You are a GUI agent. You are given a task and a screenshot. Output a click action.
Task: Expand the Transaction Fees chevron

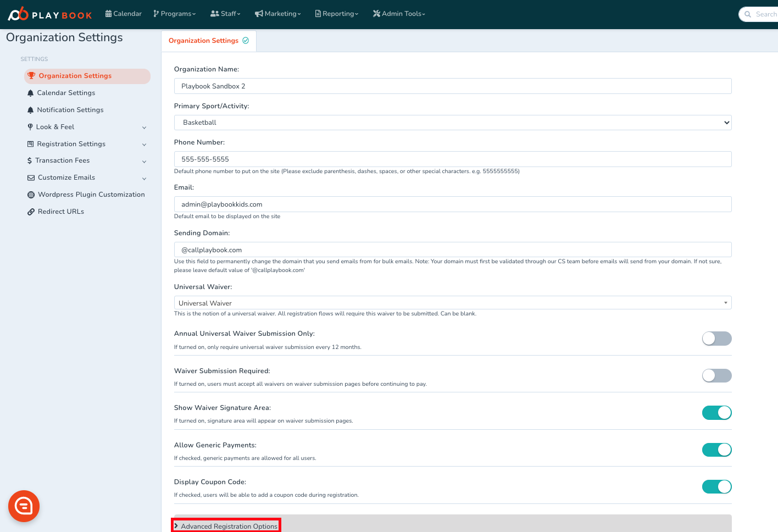click(x=145, y=162)
